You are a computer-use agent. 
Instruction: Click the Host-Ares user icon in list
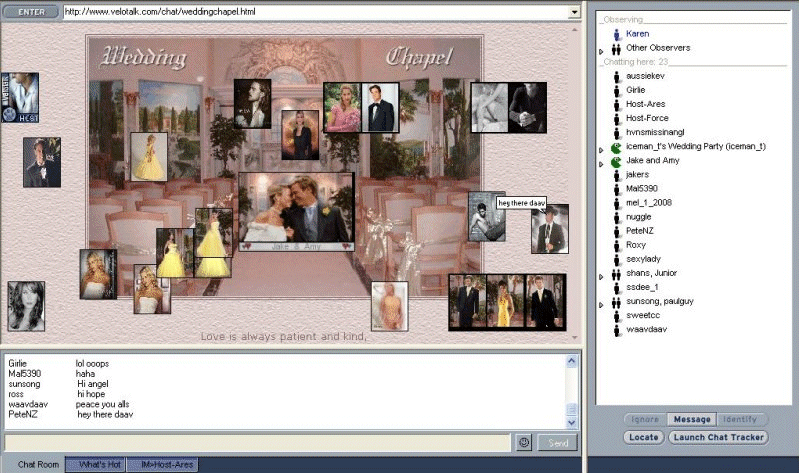616,104
